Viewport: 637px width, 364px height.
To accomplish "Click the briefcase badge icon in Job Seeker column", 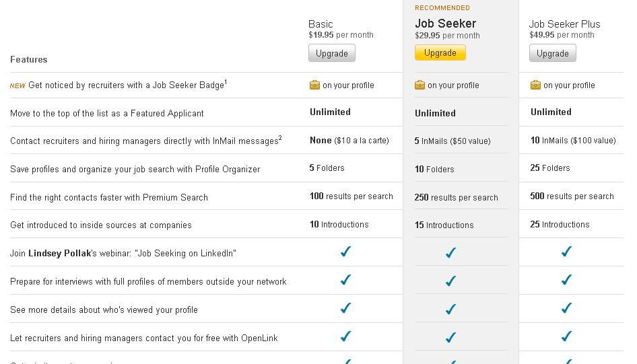I will (420, 85).
